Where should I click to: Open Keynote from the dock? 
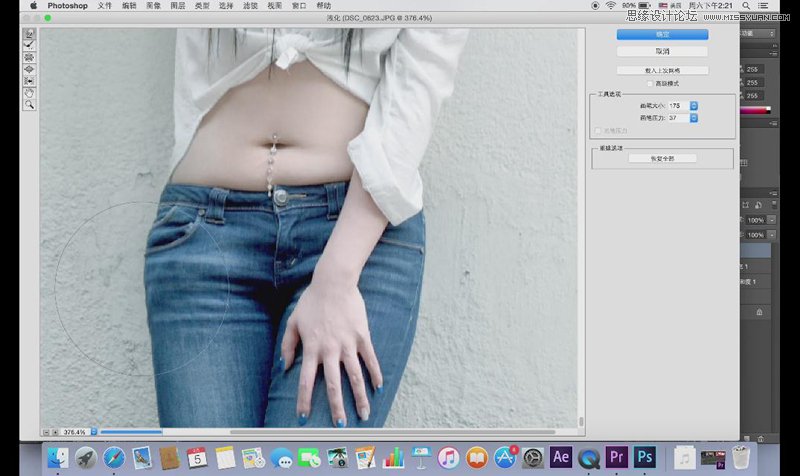[x=421, y=458]
